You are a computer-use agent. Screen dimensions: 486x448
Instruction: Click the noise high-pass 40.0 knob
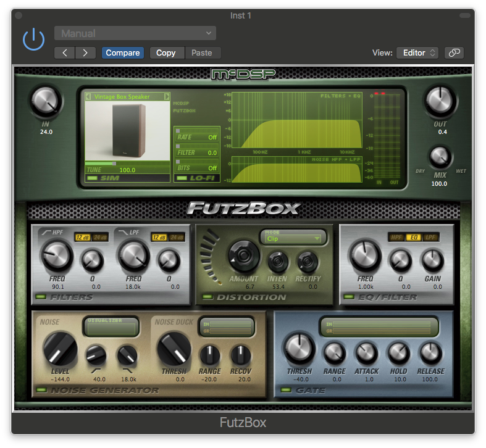[x=96, y=355]
